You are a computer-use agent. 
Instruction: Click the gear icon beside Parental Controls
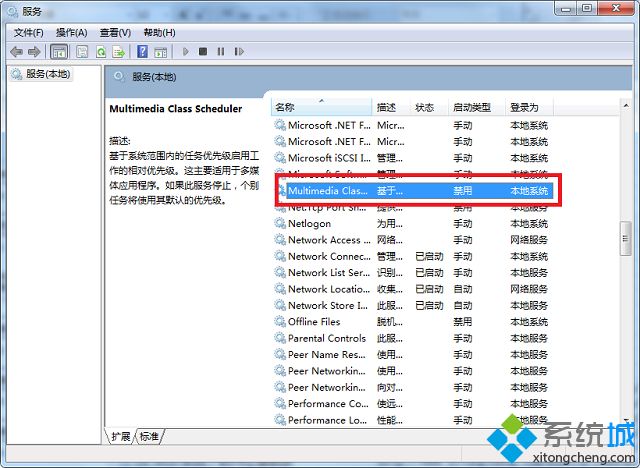coord(280,338)
